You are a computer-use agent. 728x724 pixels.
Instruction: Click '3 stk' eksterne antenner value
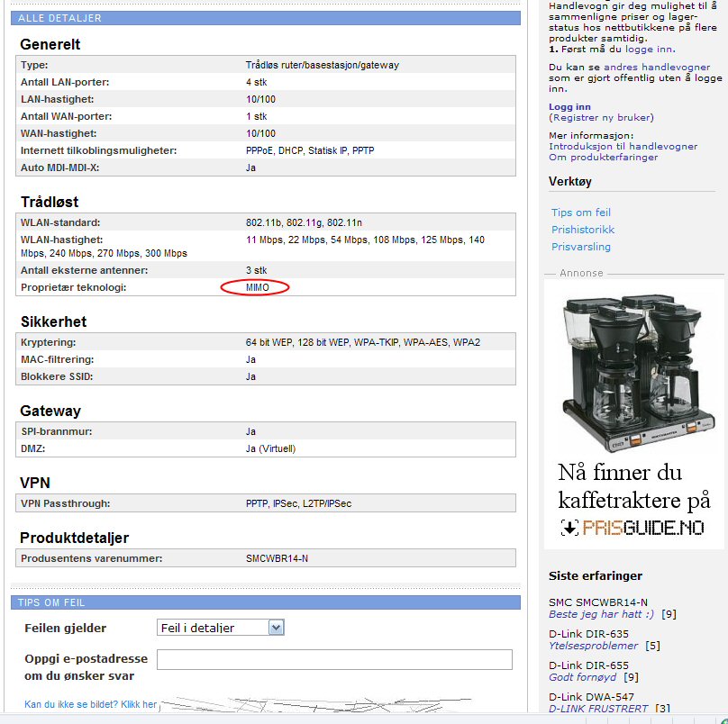pyautogui.click(x=256, y=270)
